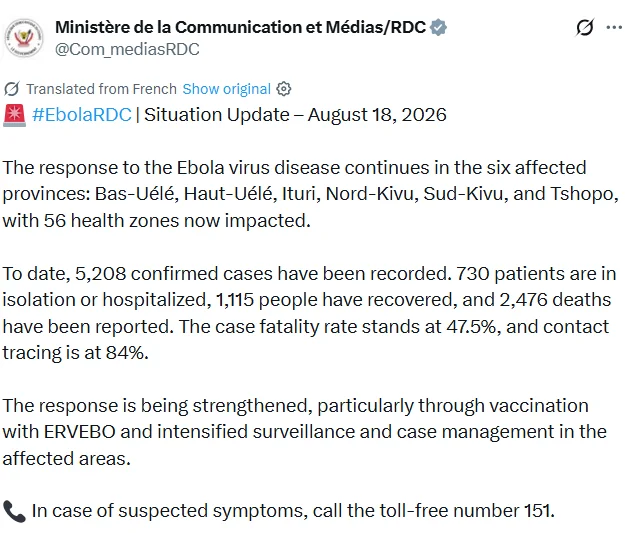629x533 pixels.
Task: Click the icon before 'Translated from French'
Action: pyautogui.click(x=12, y=89)
